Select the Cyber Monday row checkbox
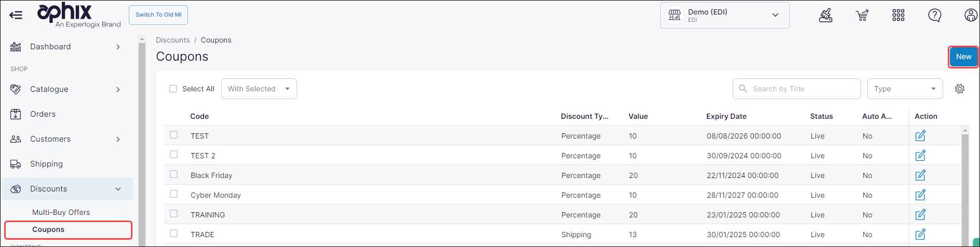Image resolution: width=980 pixels, height=247 pixels. 174,194
